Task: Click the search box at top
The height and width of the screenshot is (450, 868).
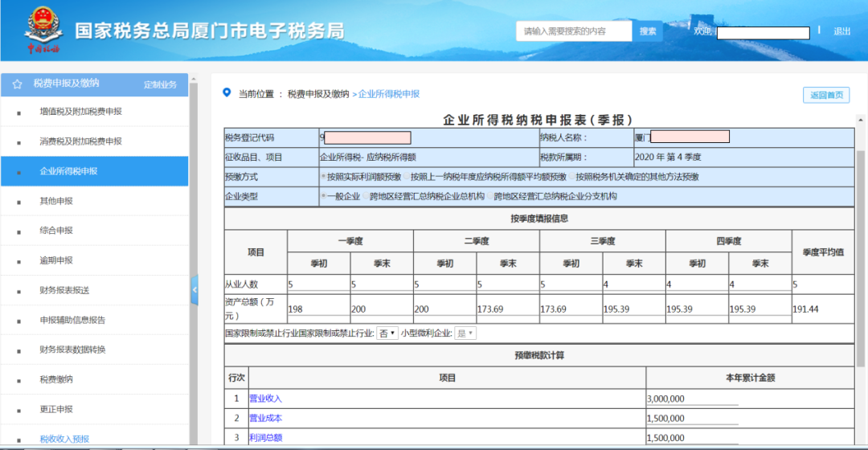Action: [x=574, y=31]
